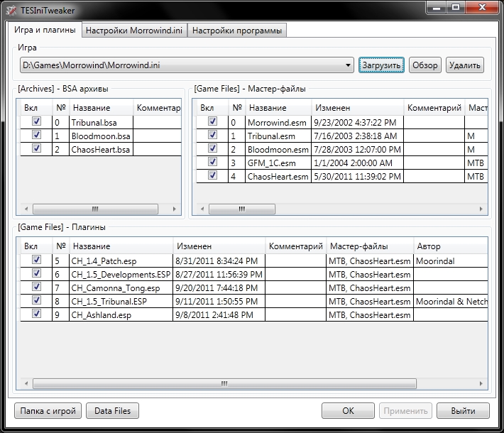Select the ChaosHeart.bsa name cell
The width and height of the screenshot is (504, 433).
(101, 150)
